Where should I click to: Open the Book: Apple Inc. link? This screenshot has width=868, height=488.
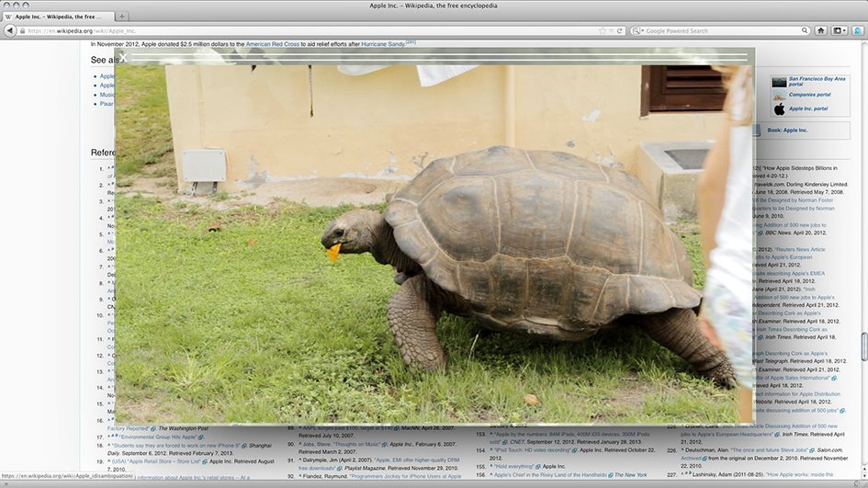787,130
